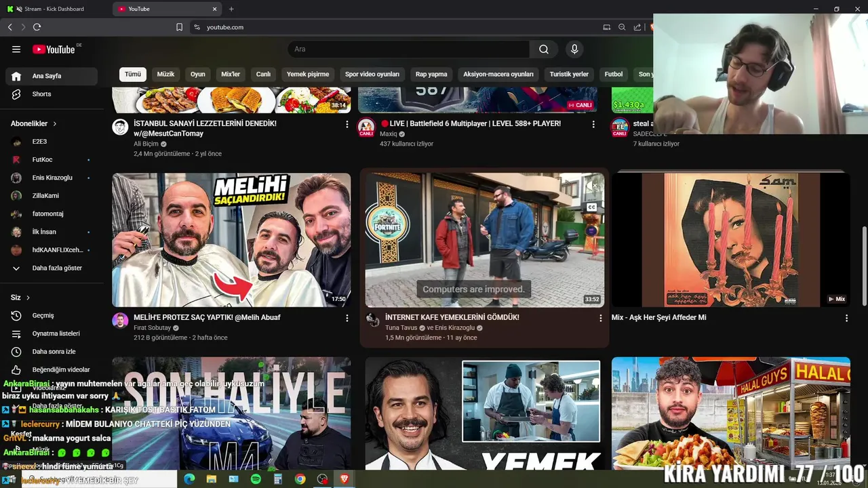Open options for MELİH'E PROTEZ SAÇ video
This screenshot has height=488, width=868.
[347, 318]
